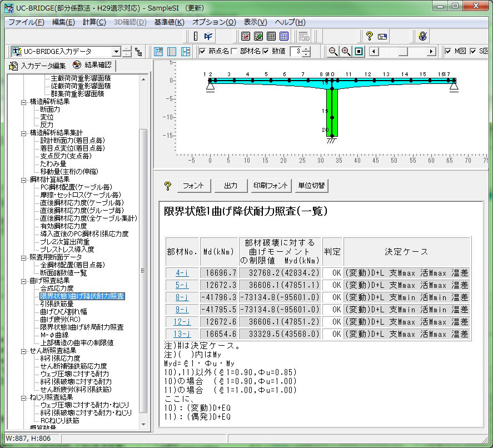Viewport: 493px width, 448px height.
Task: Click the padlock icon in the toolbar
Action: [x=423, y=36]
